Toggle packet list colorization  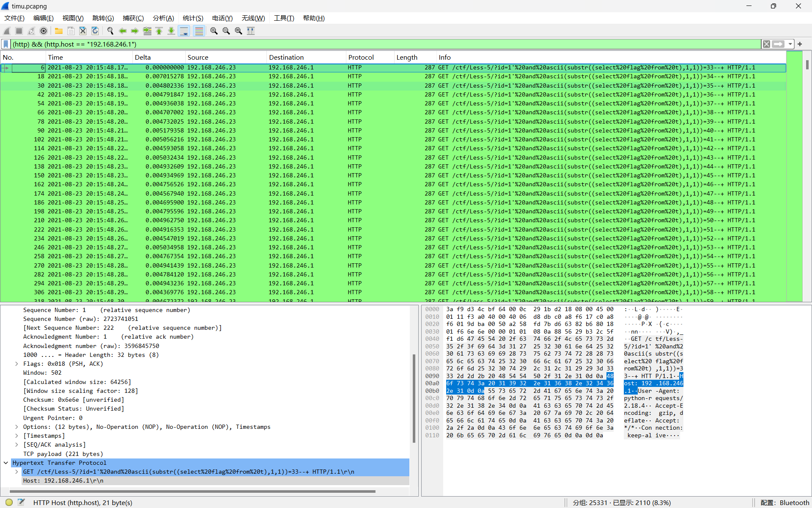[x=199, y=31]
